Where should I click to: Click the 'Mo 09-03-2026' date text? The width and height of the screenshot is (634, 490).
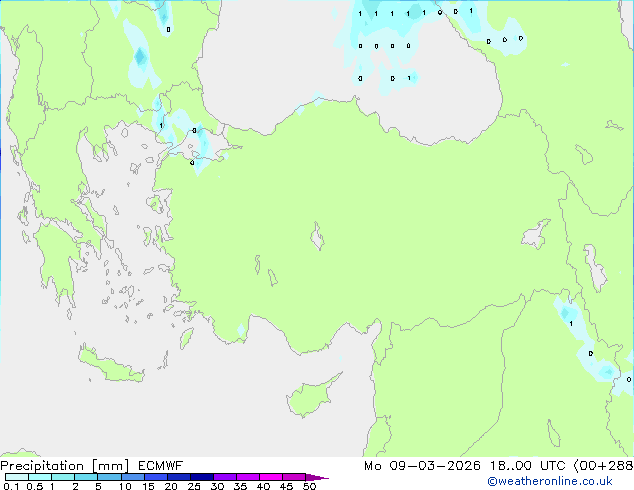click(x=422, y=466)
